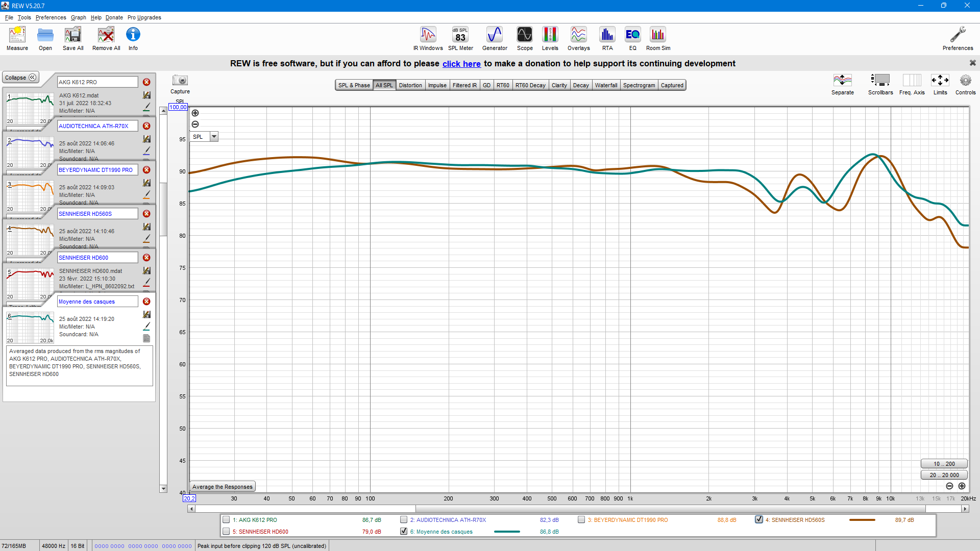
Task: Click the Remove All icon
Action: click(x=106, y=38)
